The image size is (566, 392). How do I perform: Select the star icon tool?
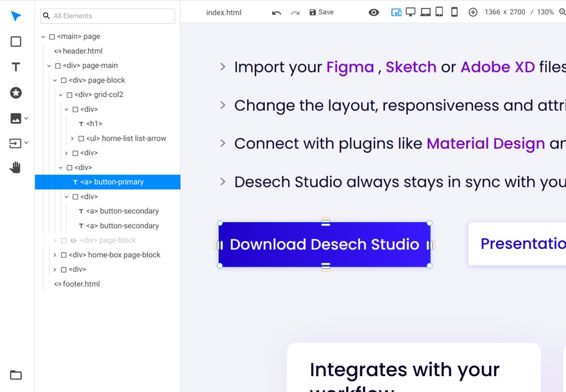[x=16, y=93]
